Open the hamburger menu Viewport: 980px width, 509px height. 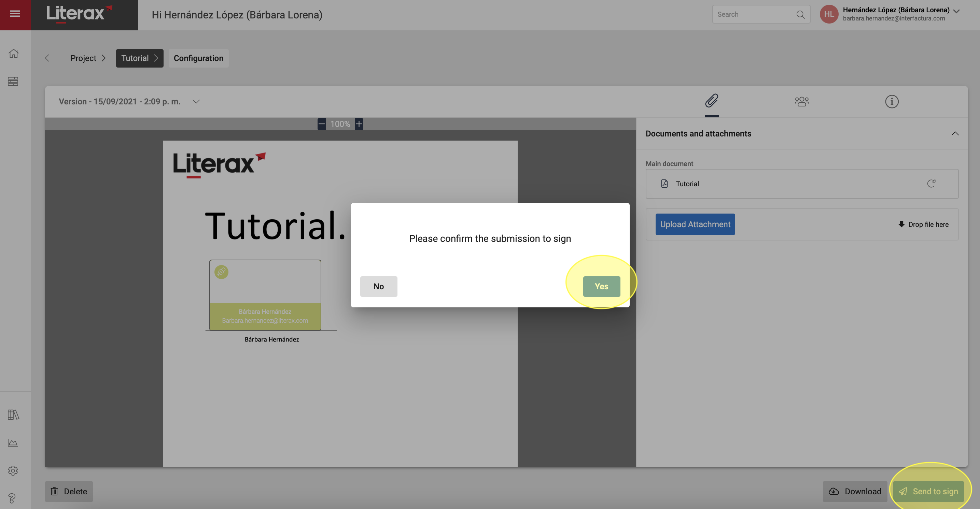coord(15,14)
